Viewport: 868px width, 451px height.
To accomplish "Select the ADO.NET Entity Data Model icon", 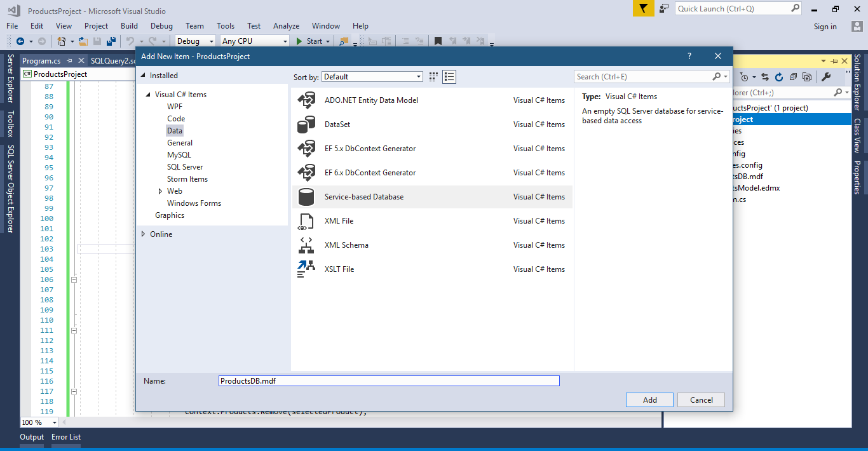I will (x=306, y=100).
